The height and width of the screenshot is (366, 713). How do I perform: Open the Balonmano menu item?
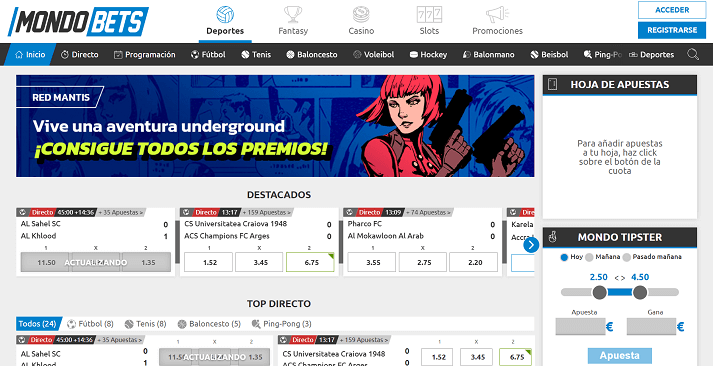488,55
